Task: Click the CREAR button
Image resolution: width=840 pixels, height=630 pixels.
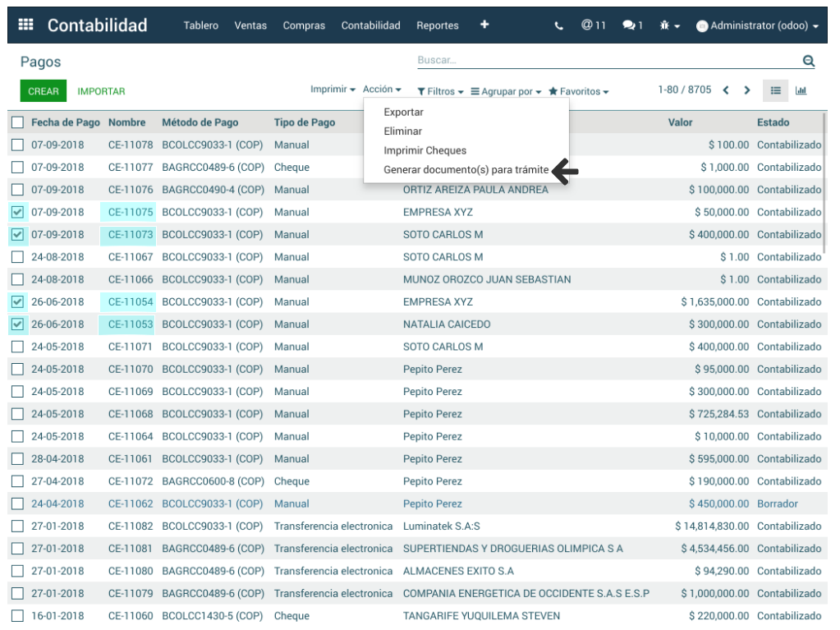Action: tap(43, 91)
